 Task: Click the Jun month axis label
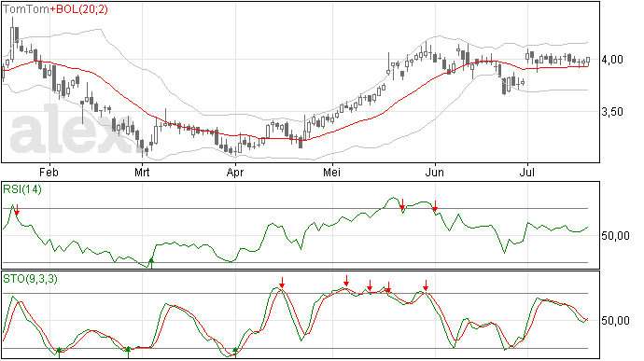pyautogui.click(x=435, y=172)
